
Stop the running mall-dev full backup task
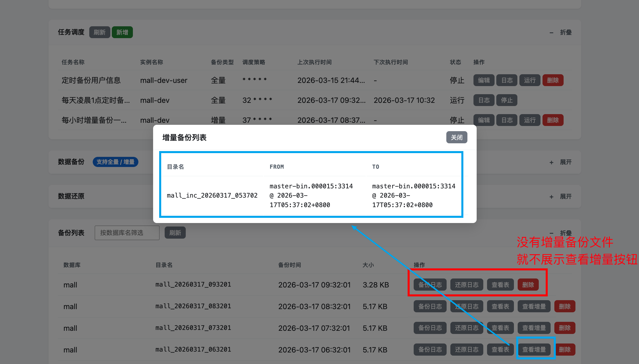tap(507, 100)
